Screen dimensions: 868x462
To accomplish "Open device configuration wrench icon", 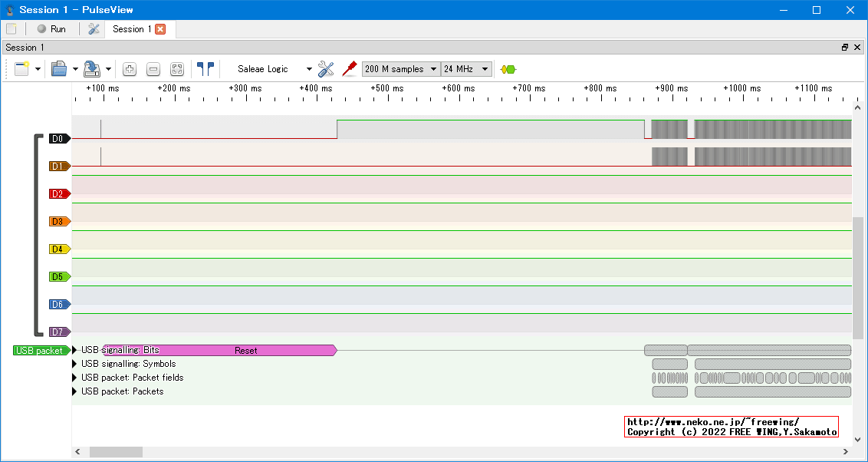I will tap(326, 69).
